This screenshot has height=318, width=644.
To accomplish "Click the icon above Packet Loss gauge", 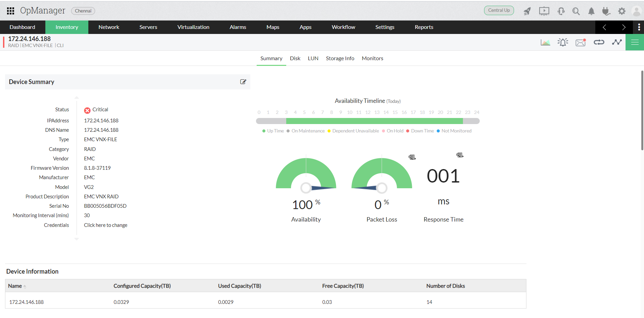I will click(x=412, y=157).
